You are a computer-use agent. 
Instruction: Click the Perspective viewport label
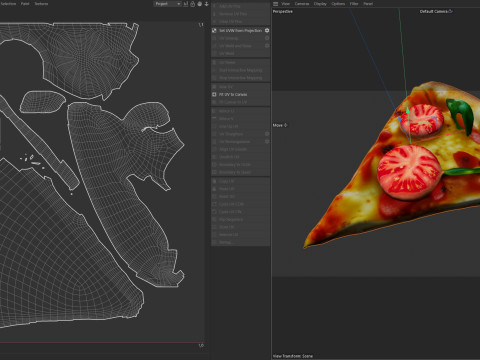pos(283,11)
